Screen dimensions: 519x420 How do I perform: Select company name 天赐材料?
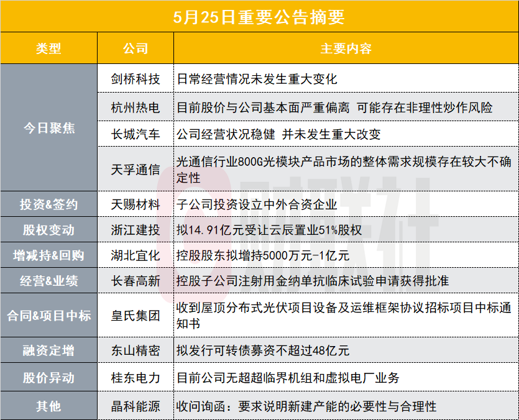click(x=135, y=204)
